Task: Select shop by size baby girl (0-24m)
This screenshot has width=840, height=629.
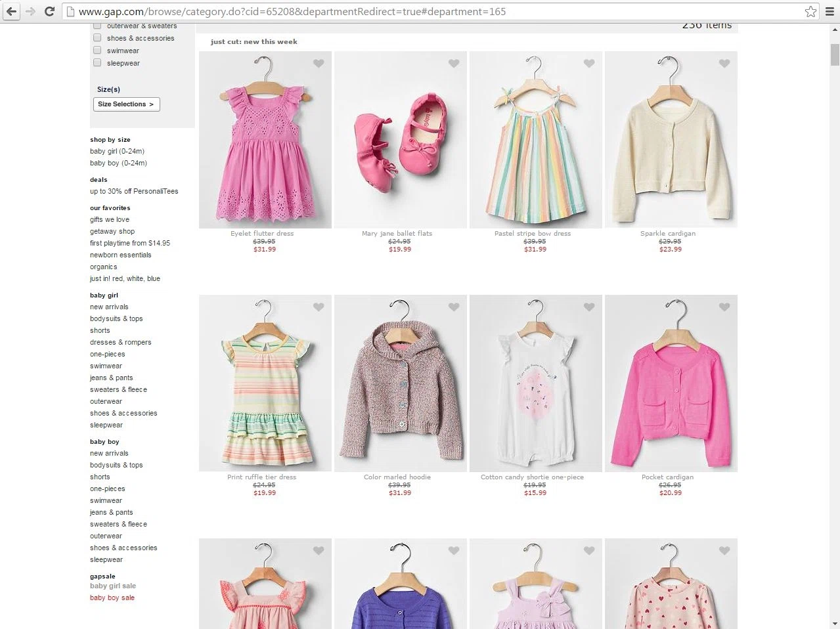Action: (117, 151)
